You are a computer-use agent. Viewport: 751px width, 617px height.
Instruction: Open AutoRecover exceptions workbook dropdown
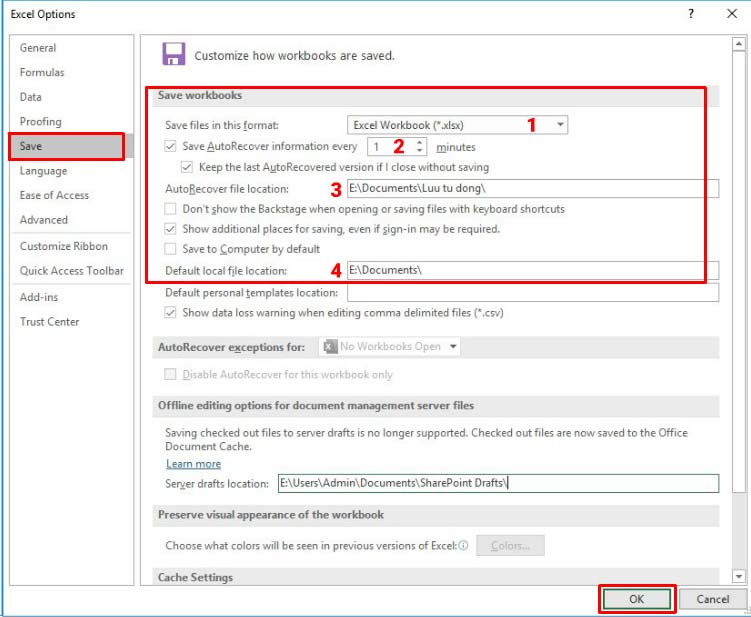[x=389, y=346]
